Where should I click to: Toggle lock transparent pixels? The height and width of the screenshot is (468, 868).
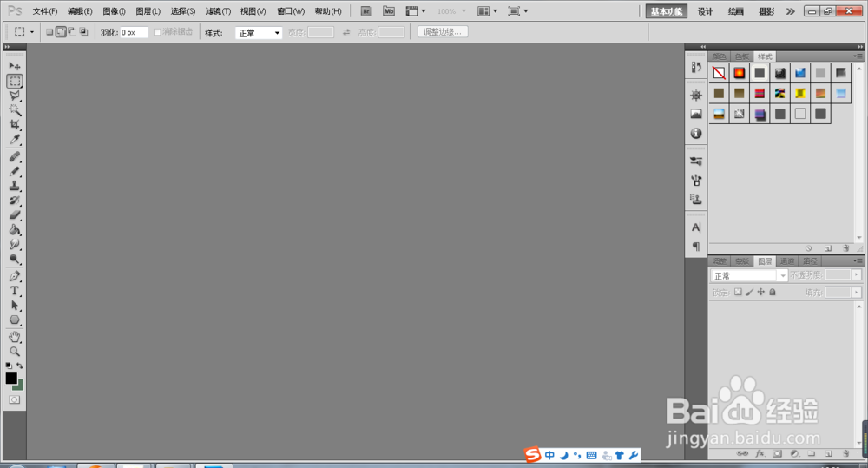click(738, 292)
